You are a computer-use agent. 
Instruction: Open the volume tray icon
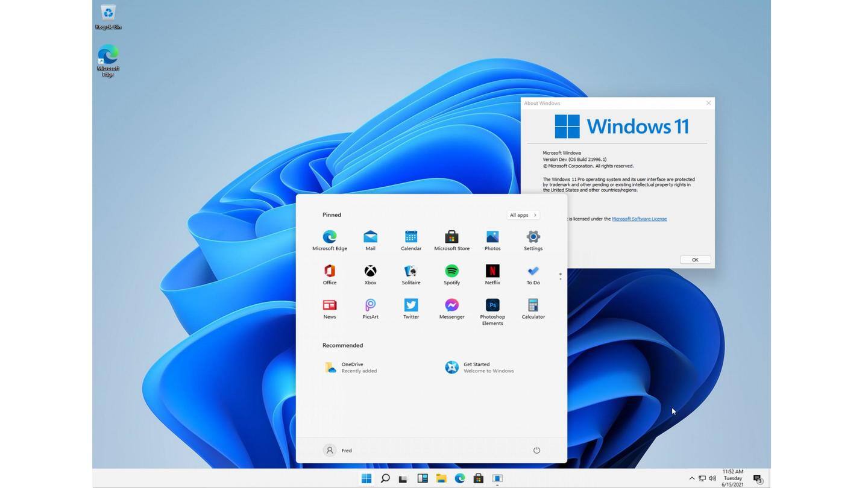pos(712,478)
